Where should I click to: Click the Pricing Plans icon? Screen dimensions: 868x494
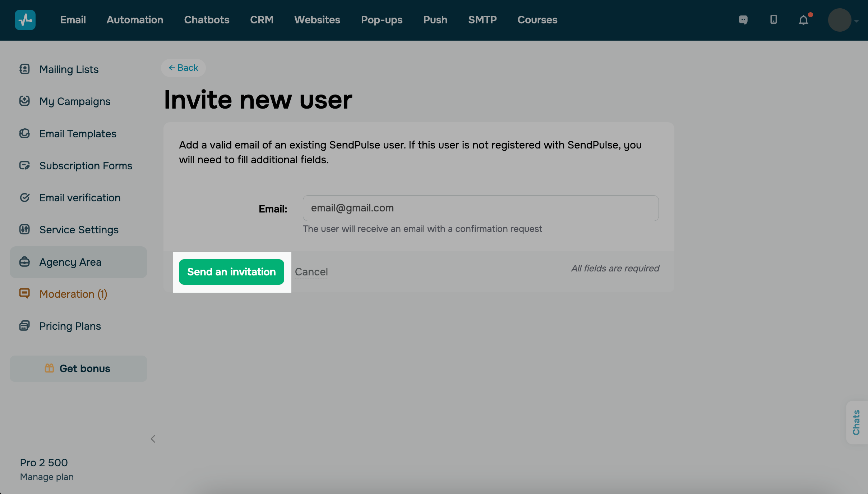click(x=24, y=326)
